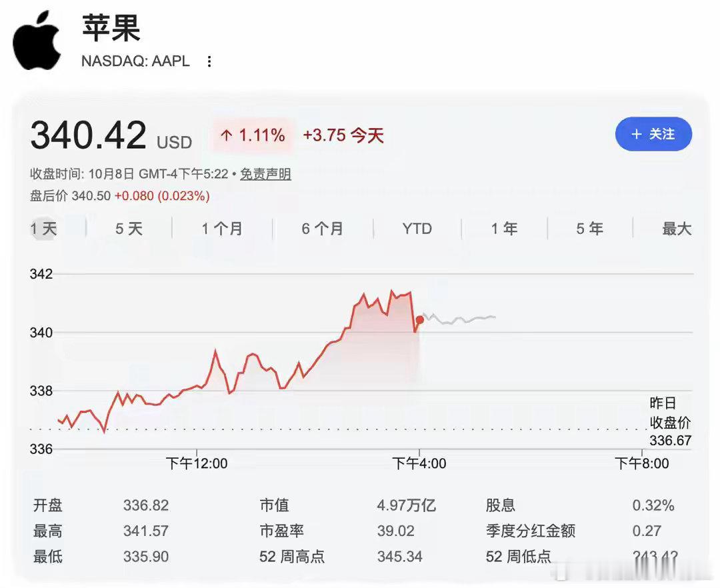The width and height of the screenshot is (720, 588).
Task: Click the 苹果 company name heading
Action: click(111, 27)
